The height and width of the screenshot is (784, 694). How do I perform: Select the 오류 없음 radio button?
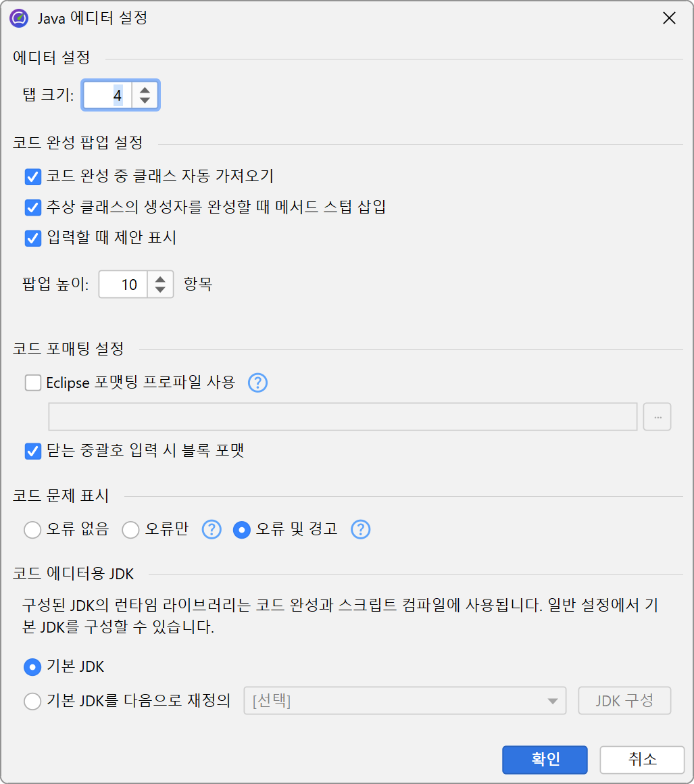(x=32, y=530)
